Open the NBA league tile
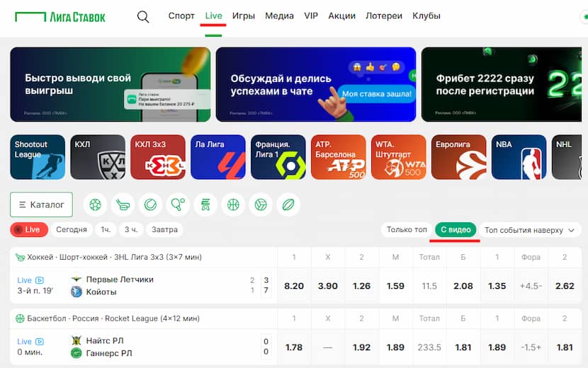Image resolution: width=588 pixels, height=368 pixels. pyautogui.click(x=519, y=157)
